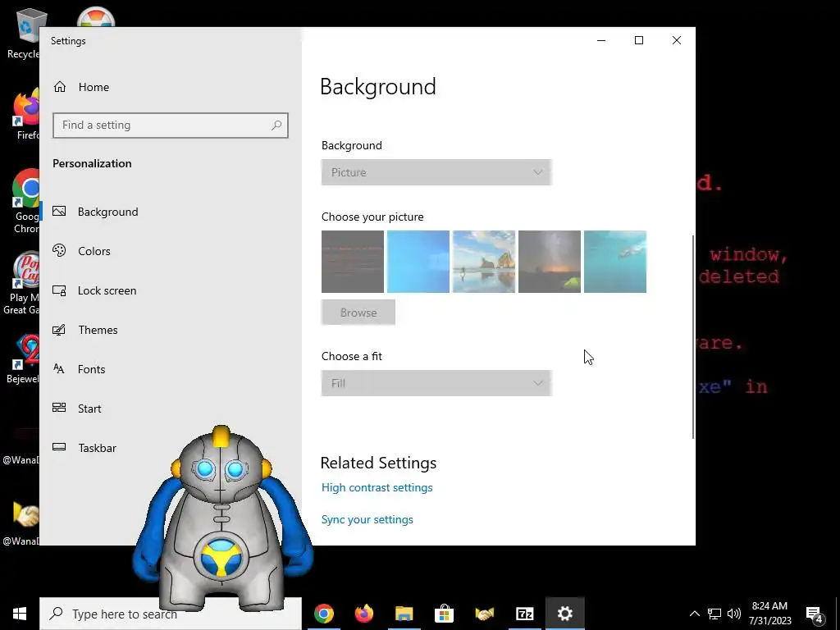Click the Type here to search box

(171, 614)
